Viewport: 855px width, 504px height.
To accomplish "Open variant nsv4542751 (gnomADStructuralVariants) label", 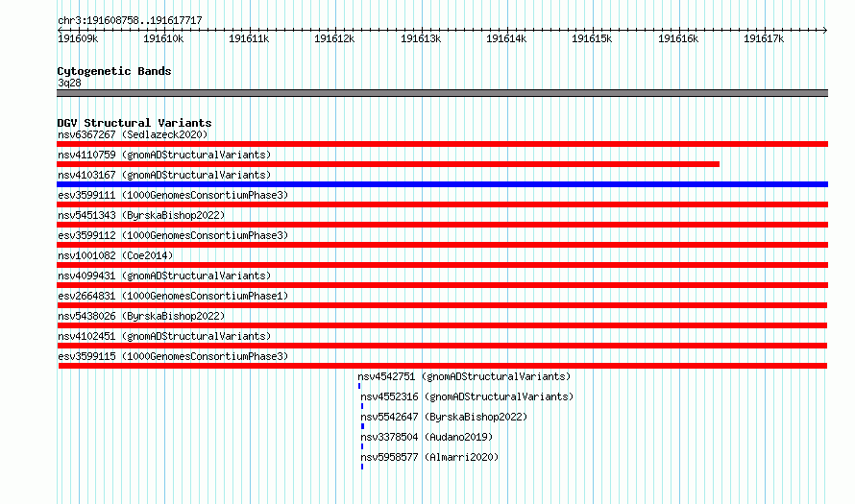I will [x=464, y=376].
